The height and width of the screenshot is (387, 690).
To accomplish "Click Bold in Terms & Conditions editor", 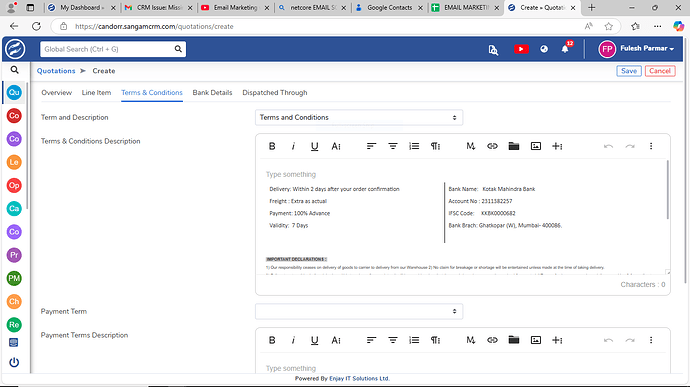I will tap(272, 146).
